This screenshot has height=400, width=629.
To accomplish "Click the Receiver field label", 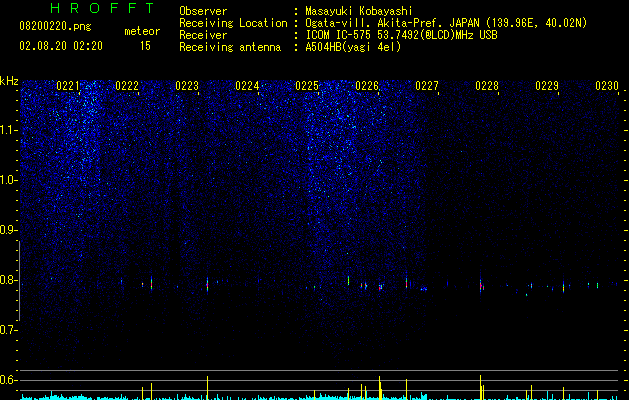I will (x=203, y=35).
